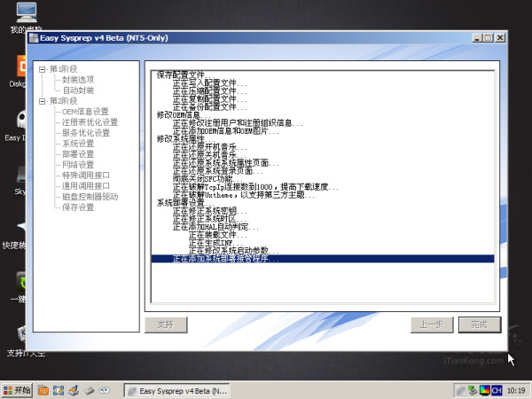Click the eyes quick launch icon
Screen dimensions: 532x399
104,390
